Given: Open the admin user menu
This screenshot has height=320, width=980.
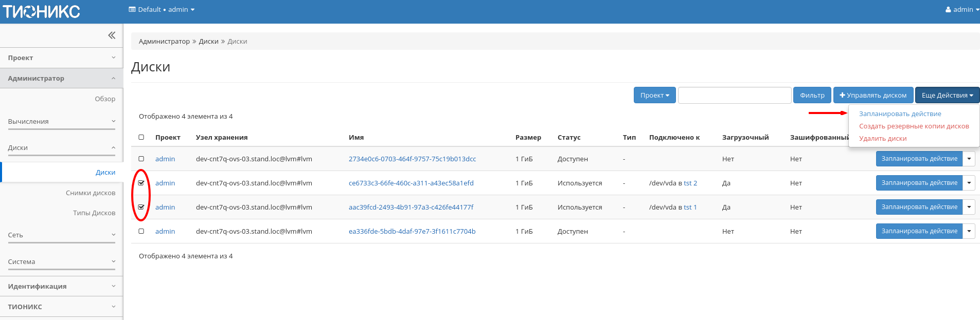Looking at the screenshot, I should tap(961, 9).
